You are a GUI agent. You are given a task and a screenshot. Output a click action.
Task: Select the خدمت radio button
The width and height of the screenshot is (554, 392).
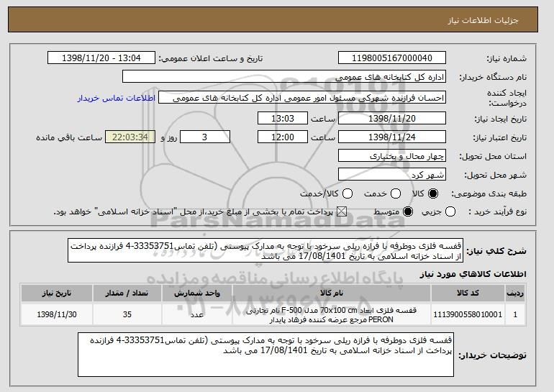tap(396, 193)
